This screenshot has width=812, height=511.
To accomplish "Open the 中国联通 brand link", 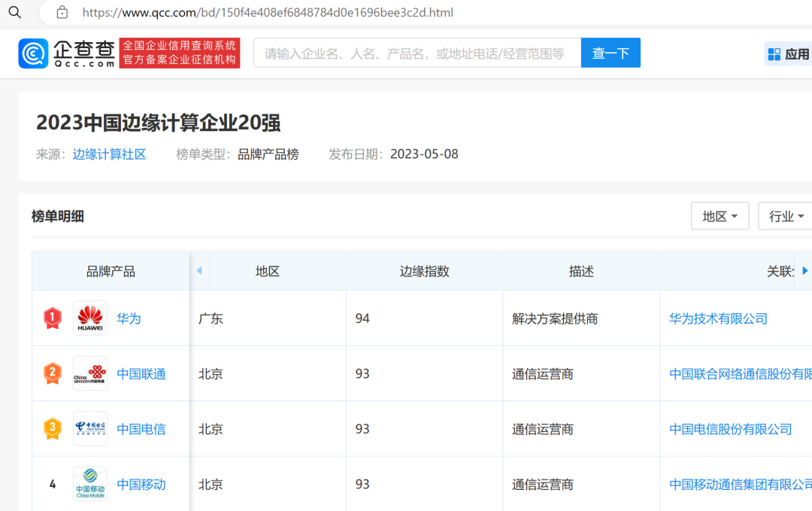I will (141, 374).
